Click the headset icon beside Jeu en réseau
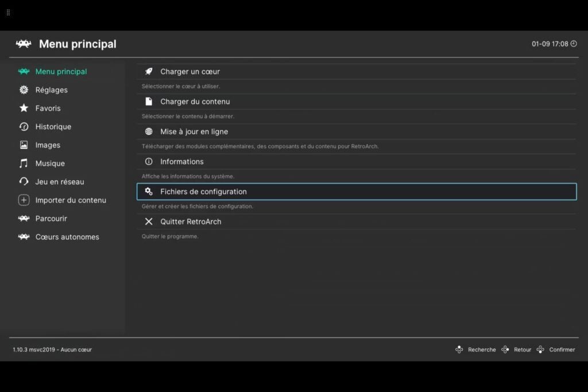 coord(24,182)
